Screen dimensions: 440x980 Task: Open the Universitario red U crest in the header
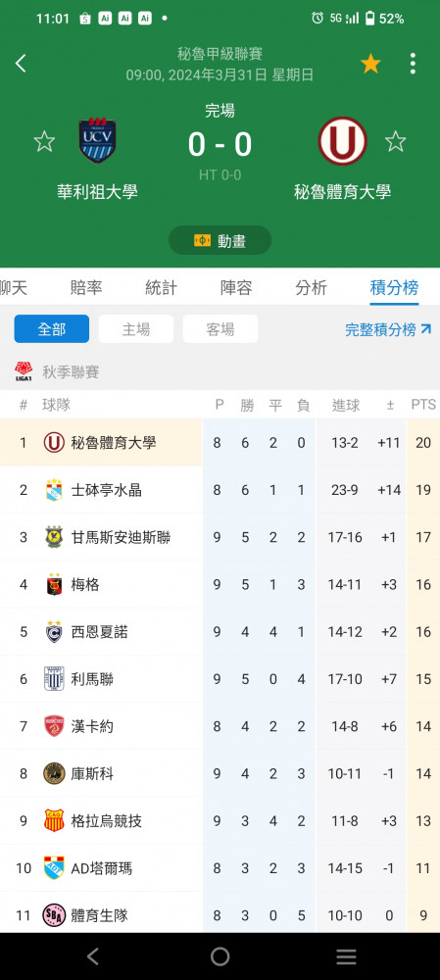(x=343, y=140)
